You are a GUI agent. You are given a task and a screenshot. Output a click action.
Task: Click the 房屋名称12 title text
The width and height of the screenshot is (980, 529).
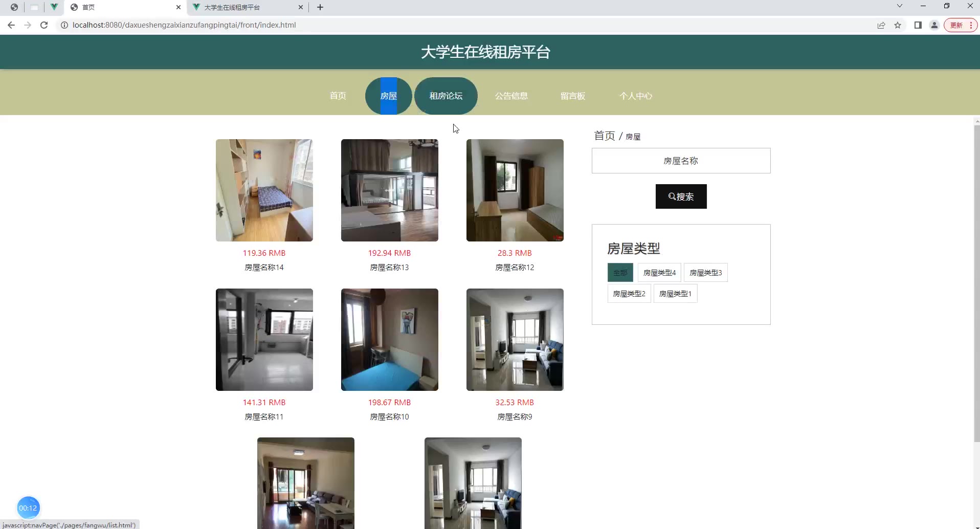[x=515, y=268]
